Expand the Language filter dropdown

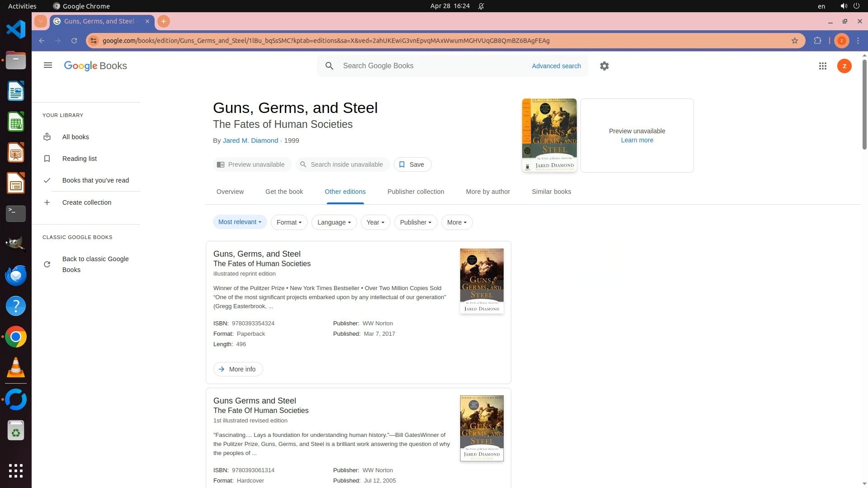pos(334,222)
